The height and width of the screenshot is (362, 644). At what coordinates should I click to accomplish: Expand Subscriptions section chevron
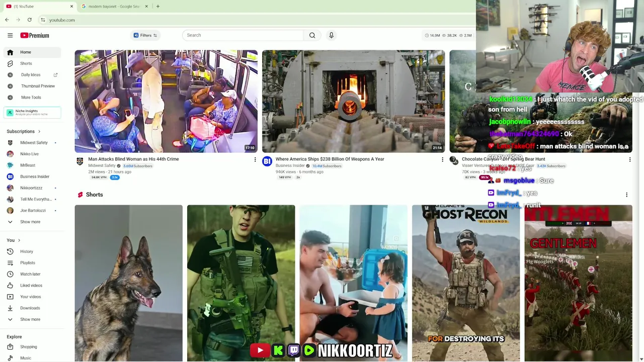pyautogui.click(x=39, y=131)
